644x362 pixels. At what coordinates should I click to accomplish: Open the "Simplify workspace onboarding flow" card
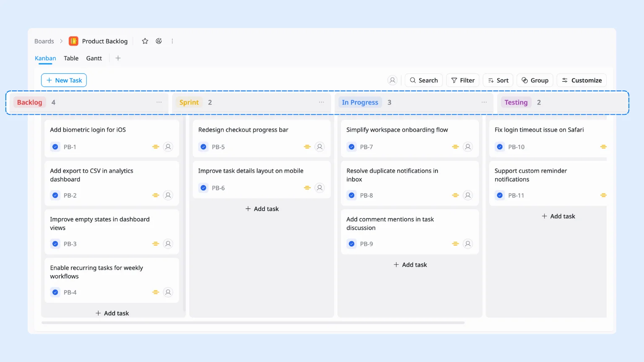pyautogui.click(x=410, y=139)
